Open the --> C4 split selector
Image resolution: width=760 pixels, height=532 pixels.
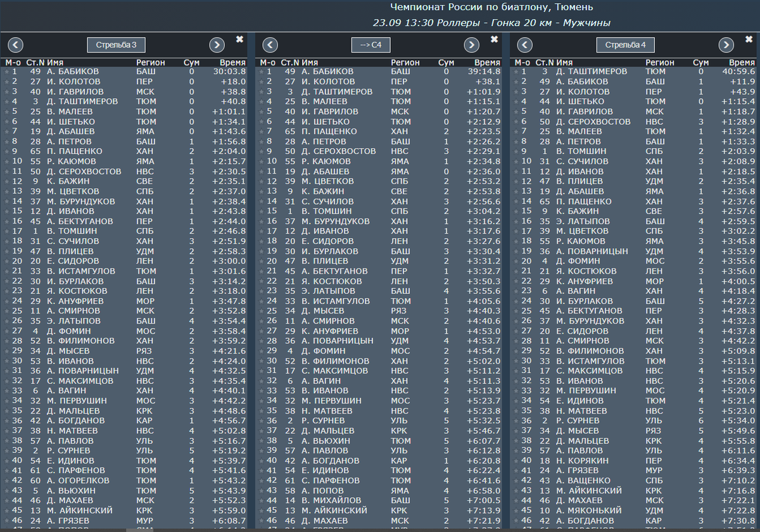pyautogui.click(x=371, y=45)
